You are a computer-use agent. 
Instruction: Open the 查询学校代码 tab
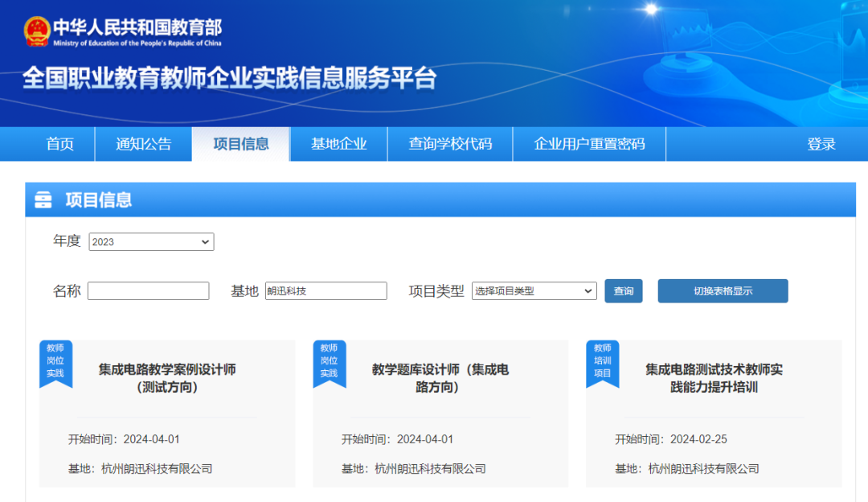tap(450, 144)
